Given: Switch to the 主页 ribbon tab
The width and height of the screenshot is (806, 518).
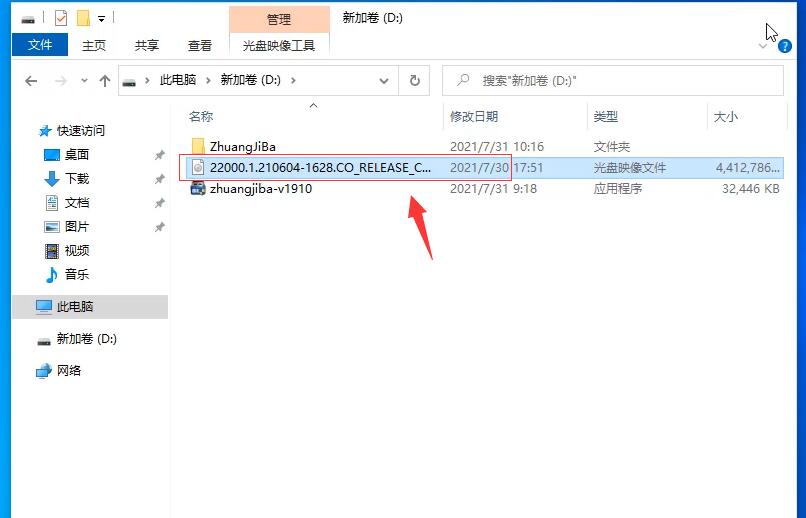Looking at the screenshot, I should (x=94, y=45).
